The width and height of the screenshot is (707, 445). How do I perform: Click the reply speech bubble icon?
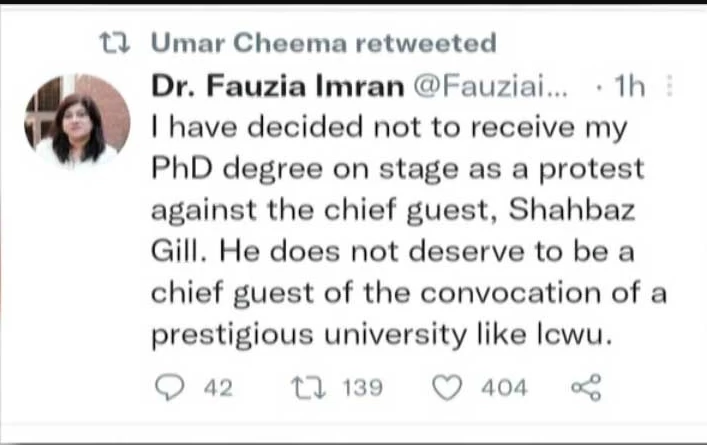[x=180, y=387]
